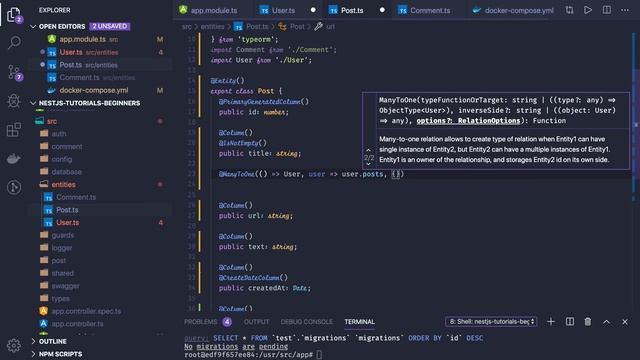
Task: Expand the database folder
Action: (x=100, y=172)
